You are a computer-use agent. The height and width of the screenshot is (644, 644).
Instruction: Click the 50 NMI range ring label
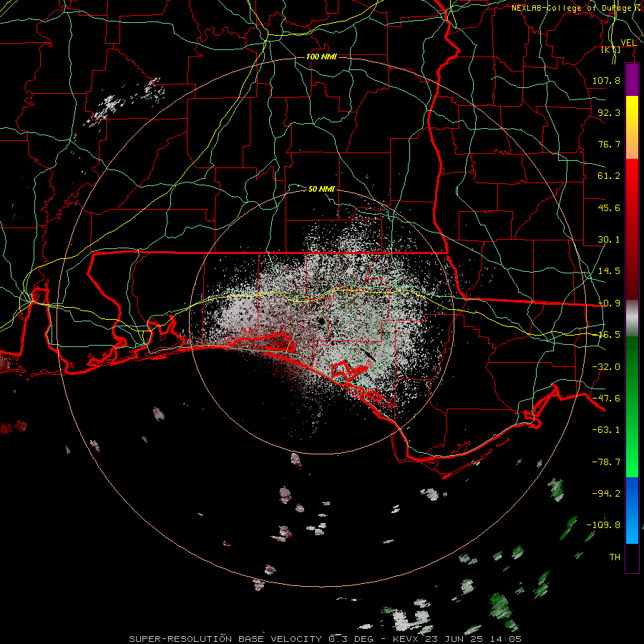pyautogui.click(x=321, y=189)
